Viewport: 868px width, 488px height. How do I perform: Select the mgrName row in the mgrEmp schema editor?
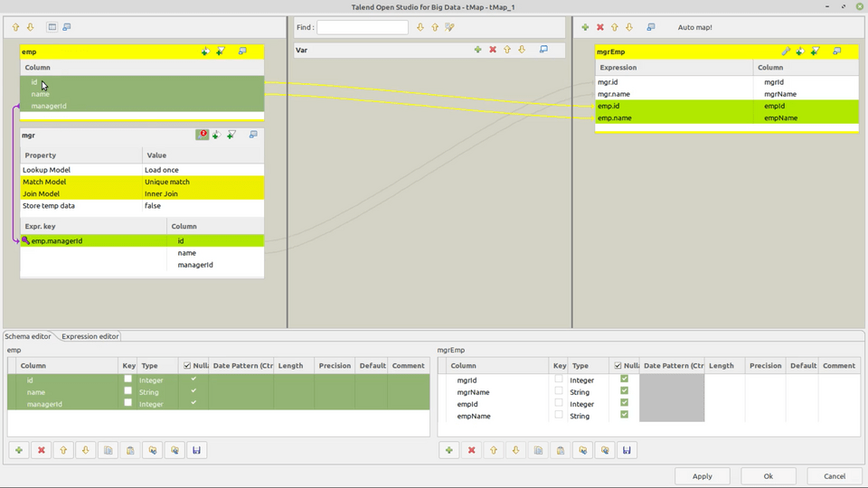[649, 392]
